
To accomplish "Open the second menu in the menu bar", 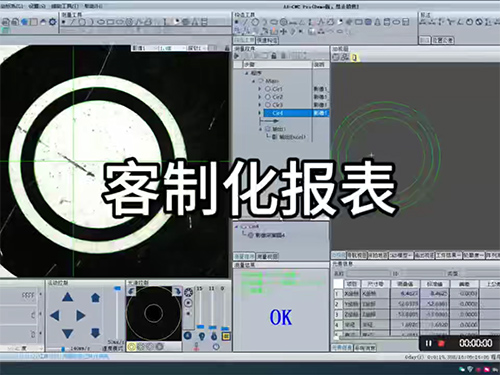I will pyautogui.click(x=37, y=6).
